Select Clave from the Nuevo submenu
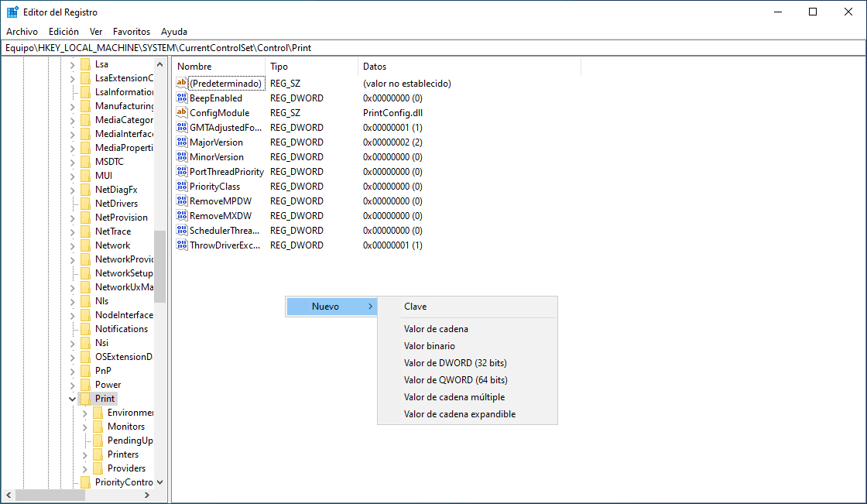Screen dimensions: 867x504 click(x=415, y=307)
